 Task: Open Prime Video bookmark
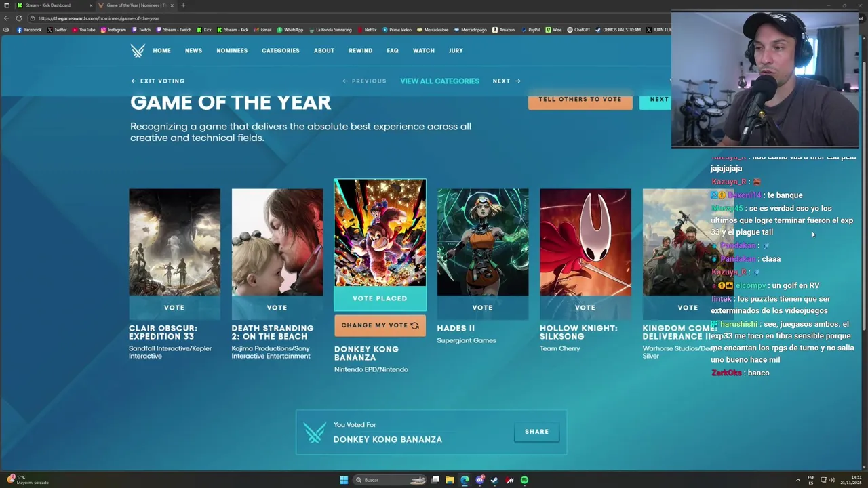(x=397, y=30)
